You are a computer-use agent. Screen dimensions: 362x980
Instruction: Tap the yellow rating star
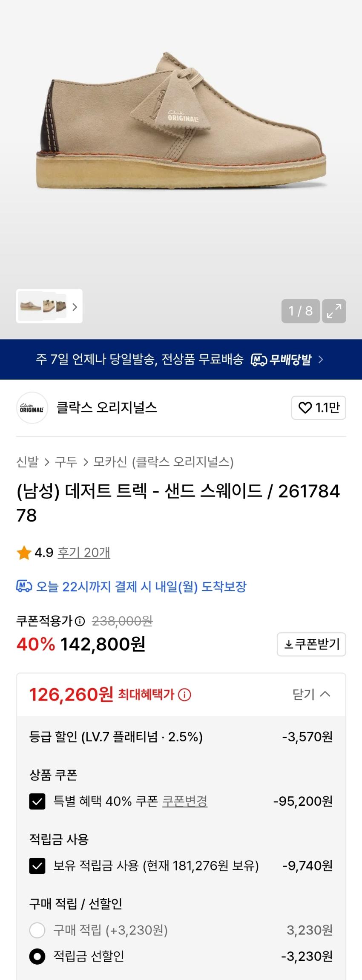24,553
